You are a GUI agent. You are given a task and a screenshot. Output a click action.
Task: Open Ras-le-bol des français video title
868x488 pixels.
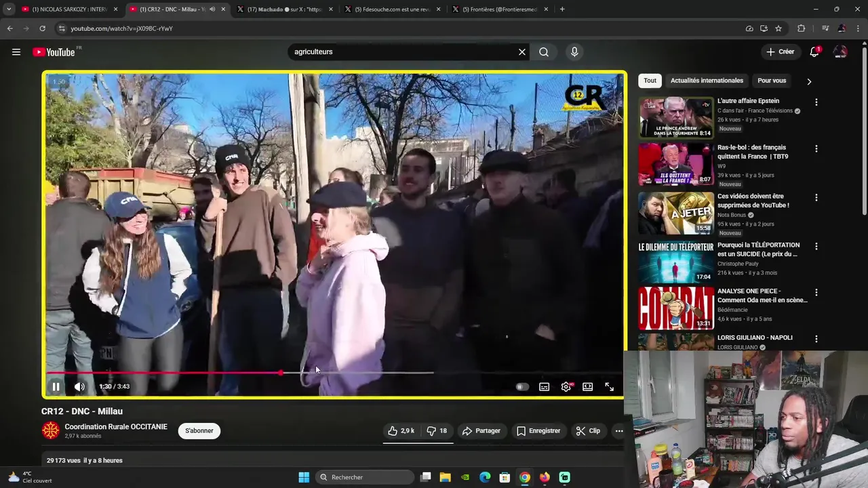click(753, 152)
